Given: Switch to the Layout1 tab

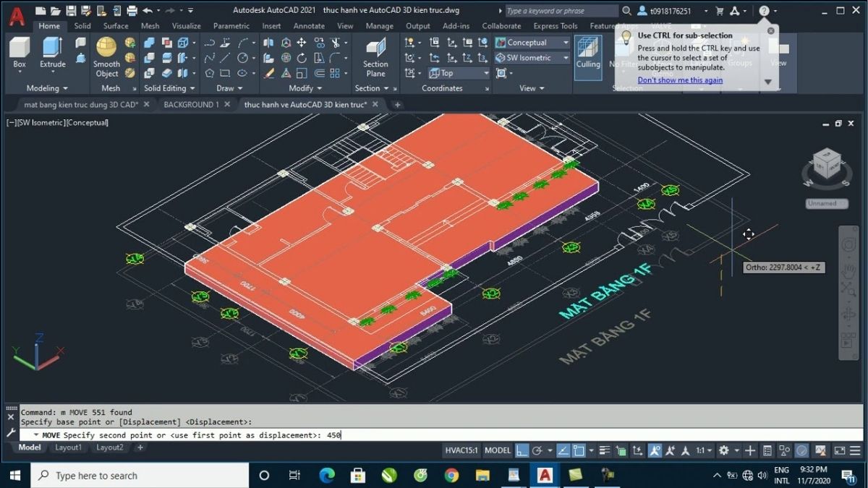Looking at the screenshot, I should (x=69, y=448).
